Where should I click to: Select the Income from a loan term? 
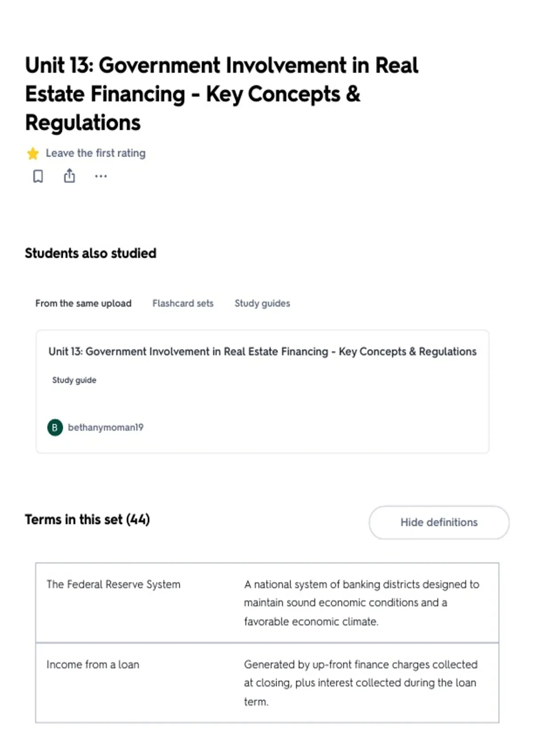coord(93,664)
